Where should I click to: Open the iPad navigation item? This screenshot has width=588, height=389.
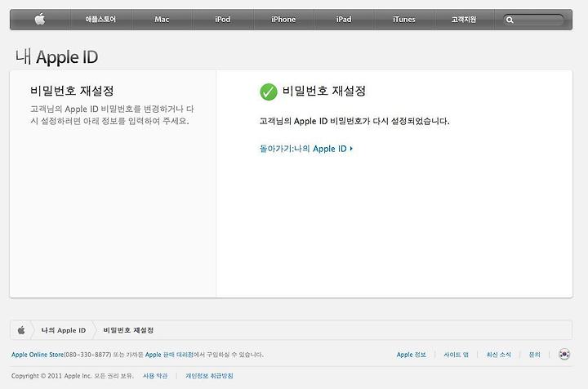tap(344, 19)
